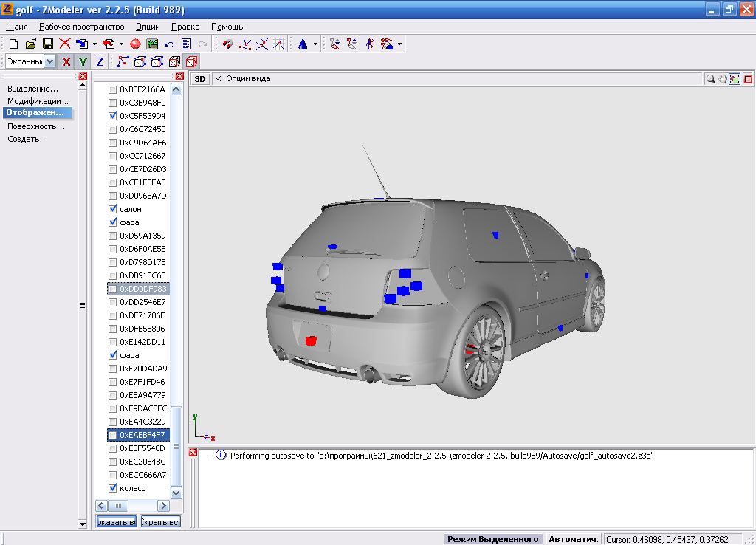The image size is (756, 545).
Task: Close the message log panel with the red X
Action: 193,453
